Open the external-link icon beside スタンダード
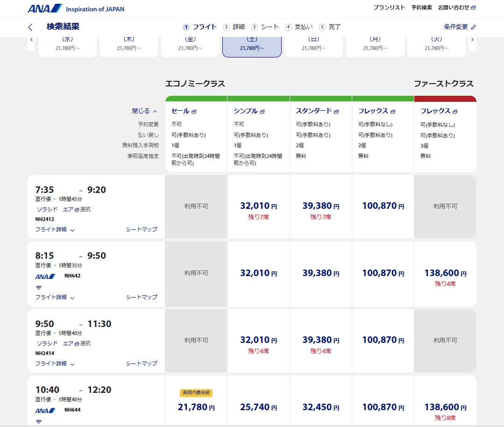Image resolution: width=504 pixels, height=427 pixels. [336, 112]
